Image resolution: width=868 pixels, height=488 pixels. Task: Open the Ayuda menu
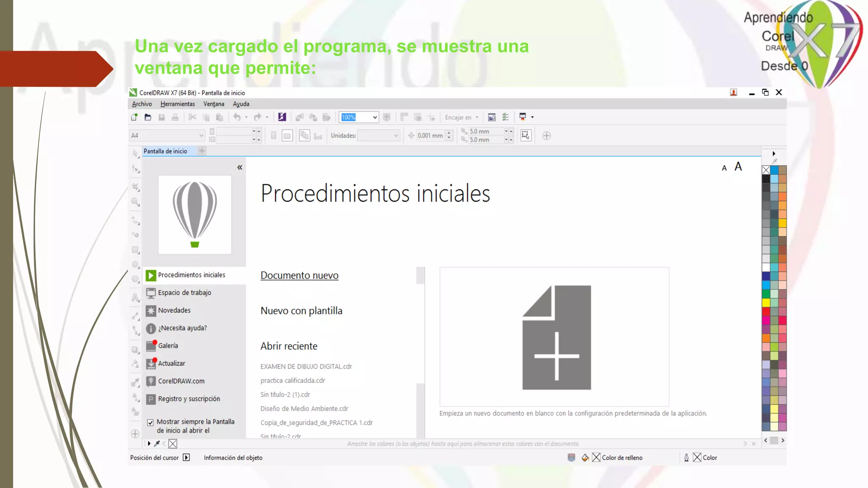[x=241, y=104]
